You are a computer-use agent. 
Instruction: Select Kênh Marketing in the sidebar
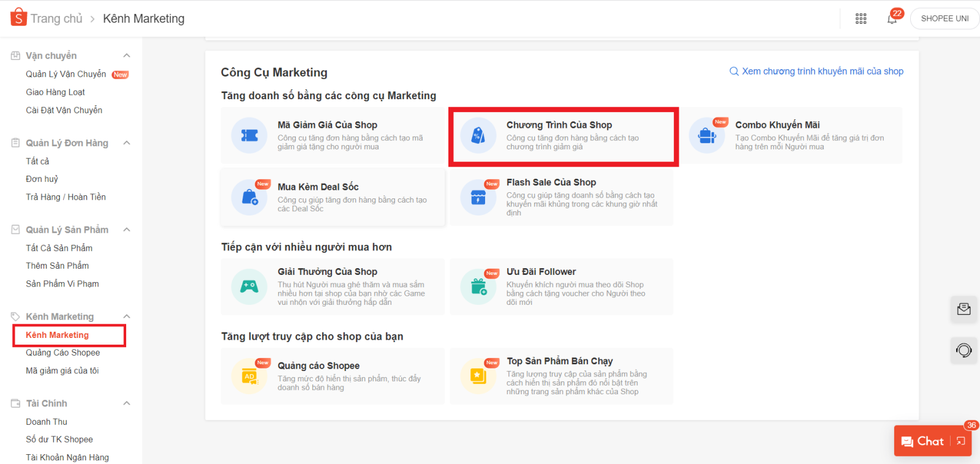tap(58, 335)
